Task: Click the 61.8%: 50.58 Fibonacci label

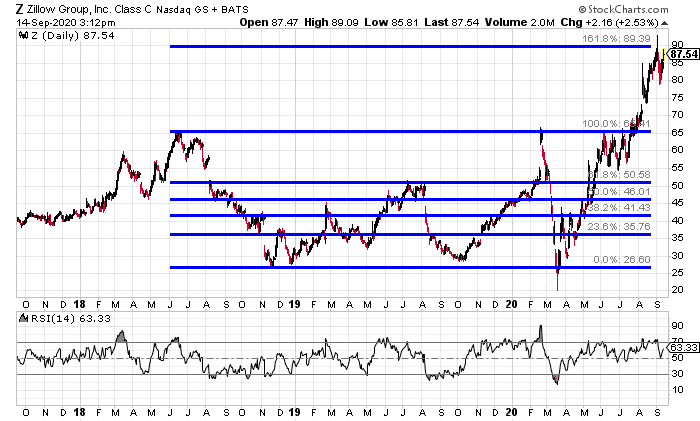Action: (x=619, y=175)
